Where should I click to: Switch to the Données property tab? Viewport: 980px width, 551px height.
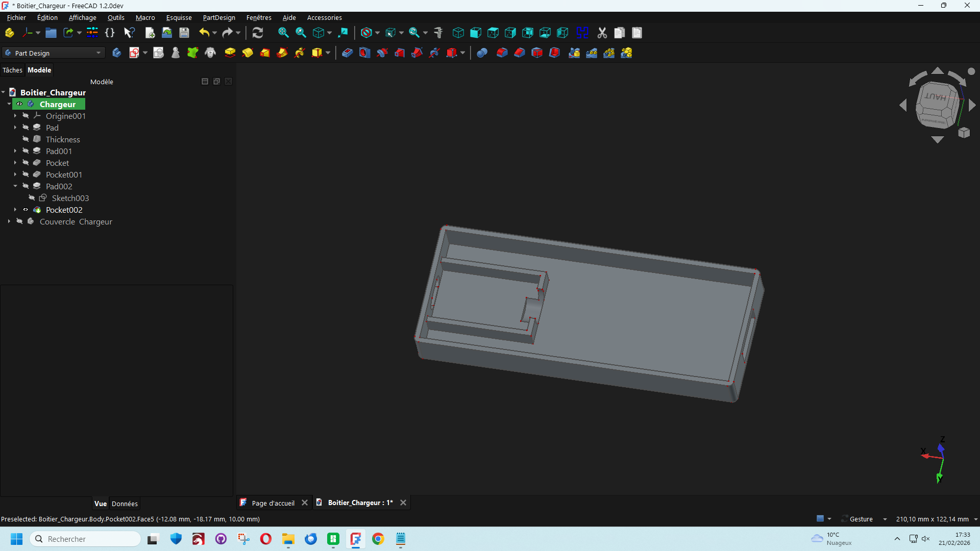pyautogui.click(x=125, y=504)
